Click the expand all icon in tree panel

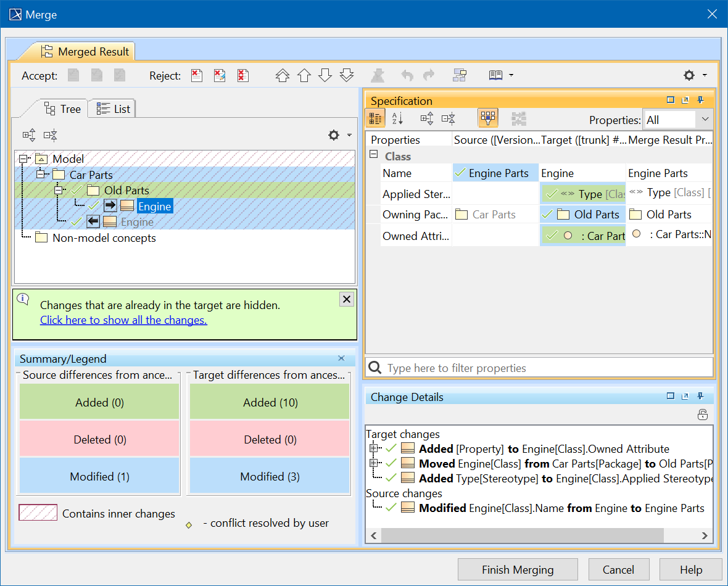(x=29, y=135)
